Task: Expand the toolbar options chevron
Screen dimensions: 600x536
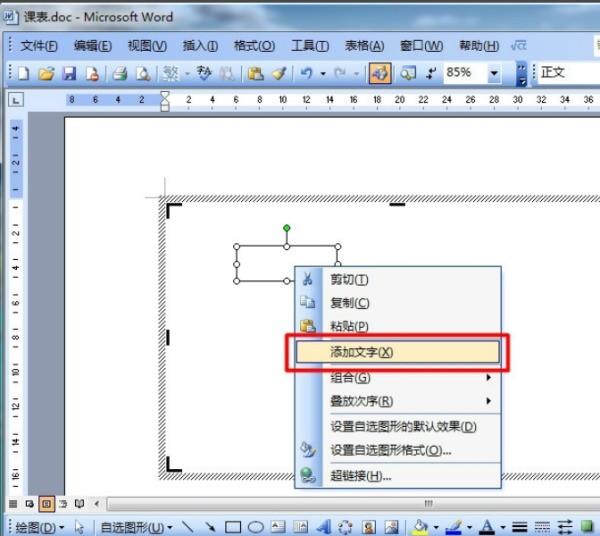Action: coord(521,74)
